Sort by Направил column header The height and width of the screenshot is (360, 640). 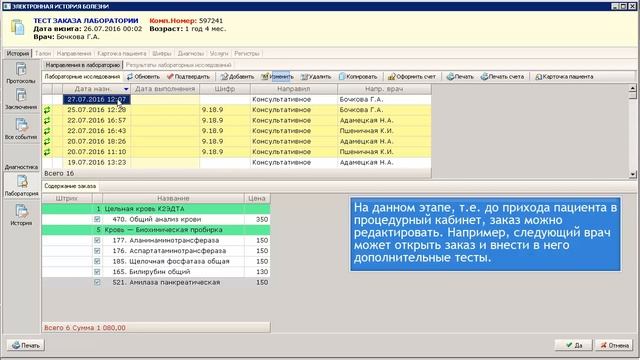(294, 89)
